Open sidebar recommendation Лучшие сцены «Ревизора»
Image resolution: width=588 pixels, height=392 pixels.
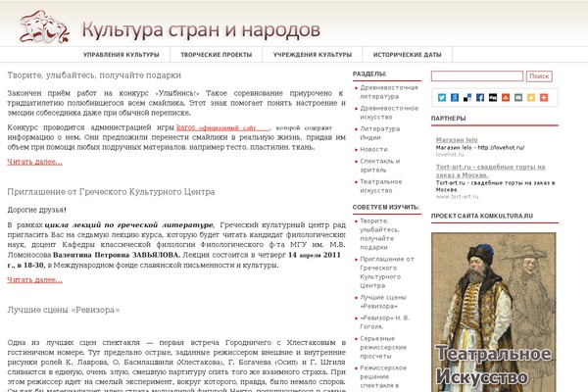pyautogui.click(x=383, y=302)
